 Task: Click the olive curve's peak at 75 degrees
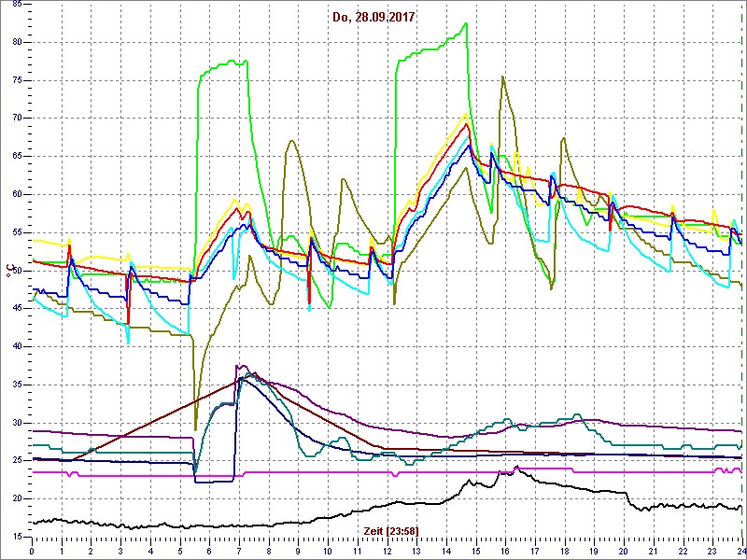[x=502, y=77]
